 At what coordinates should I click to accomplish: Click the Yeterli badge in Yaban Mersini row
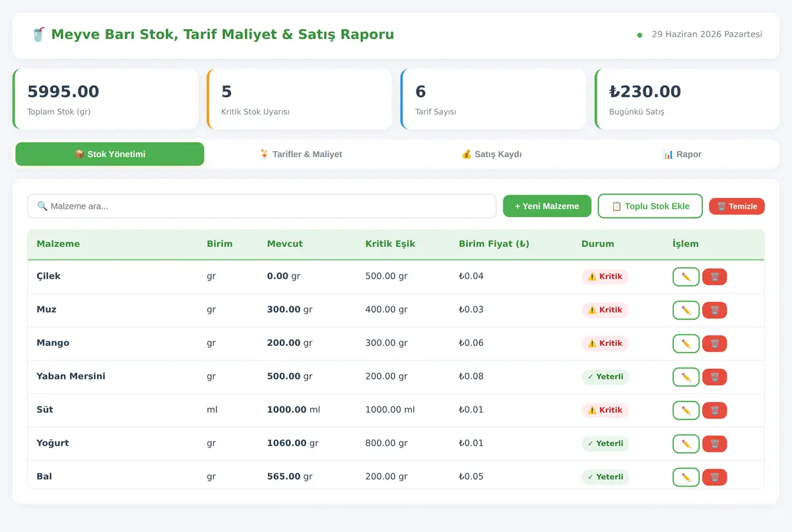tap(605, 377)
